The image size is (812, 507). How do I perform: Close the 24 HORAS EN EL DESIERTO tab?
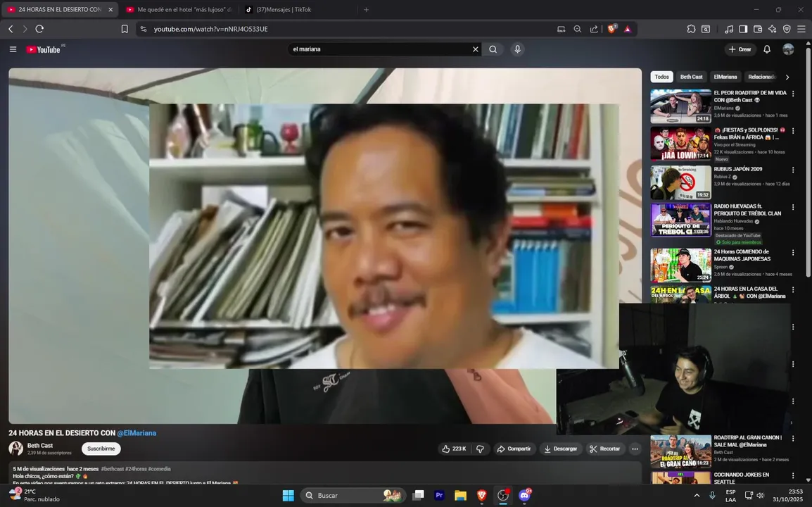(110, 9)
